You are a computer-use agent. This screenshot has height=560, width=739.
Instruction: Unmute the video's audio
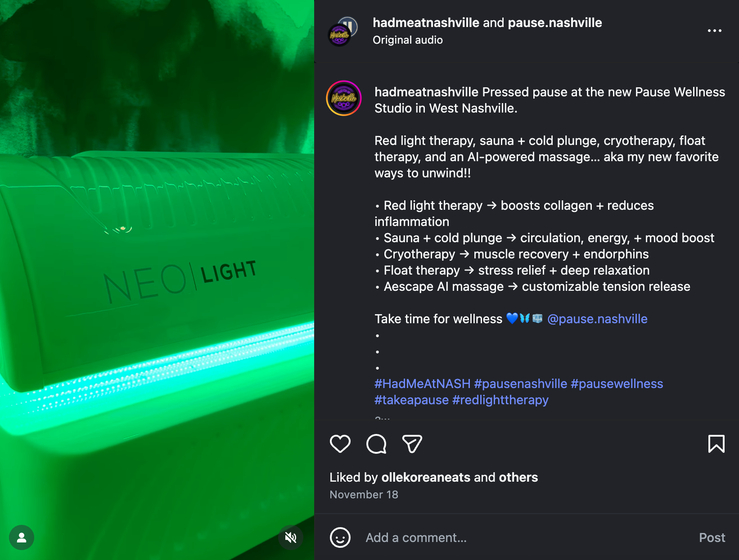[291, 537]
